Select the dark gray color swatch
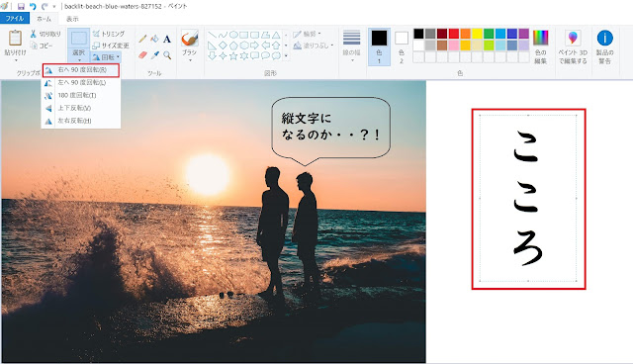Viewport: 633px width, 364px height. pos(430,34)
